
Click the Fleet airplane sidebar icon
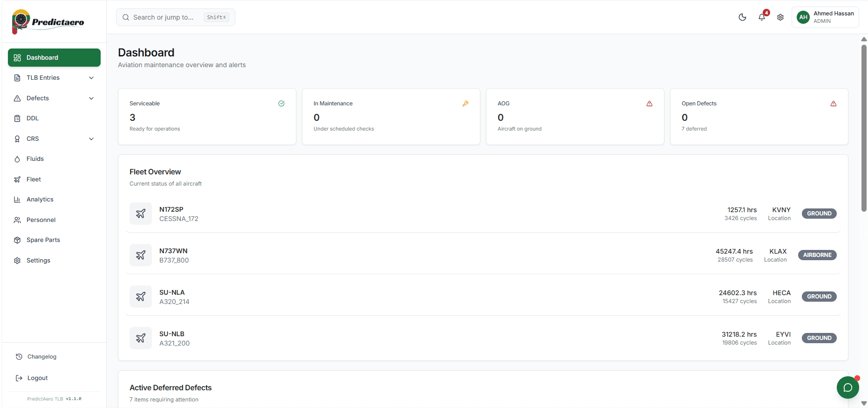17,179
